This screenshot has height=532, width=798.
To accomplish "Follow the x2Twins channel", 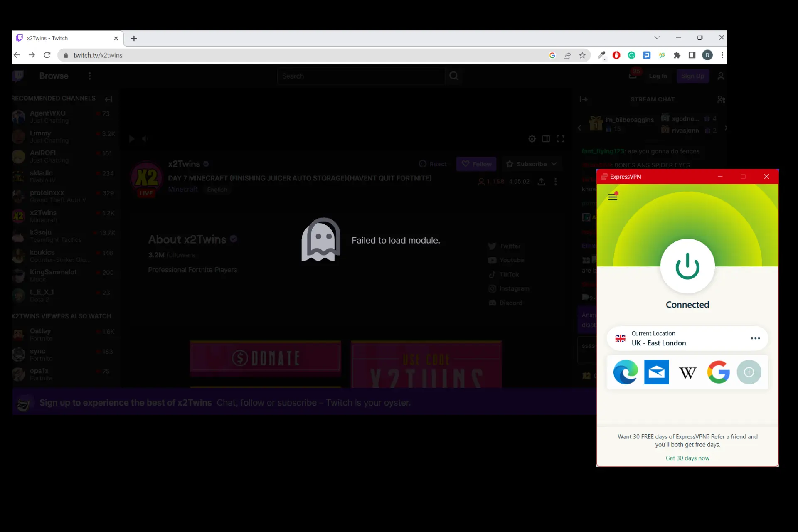I will (x=476, y=164).
